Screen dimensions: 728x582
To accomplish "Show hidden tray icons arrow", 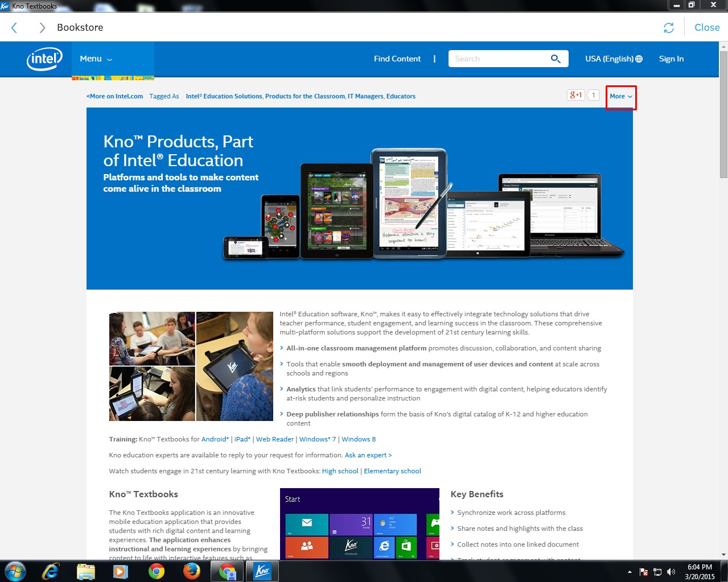I will click(x=630, y=572).
